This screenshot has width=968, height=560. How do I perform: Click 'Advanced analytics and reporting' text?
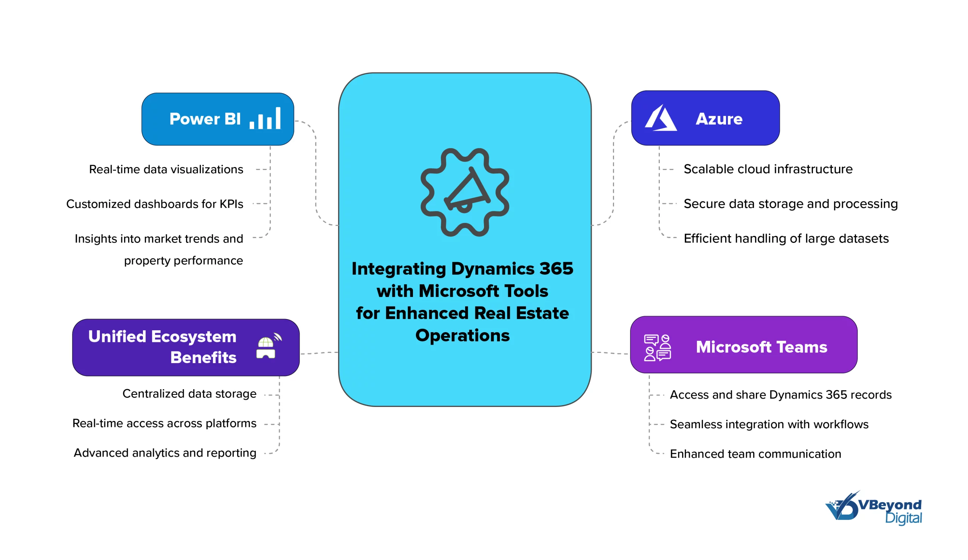165,453
